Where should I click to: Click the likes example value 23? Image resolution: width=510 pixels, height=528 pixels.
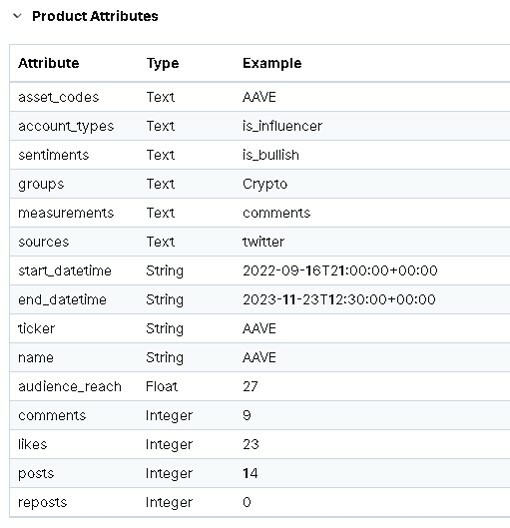point(251,444)
